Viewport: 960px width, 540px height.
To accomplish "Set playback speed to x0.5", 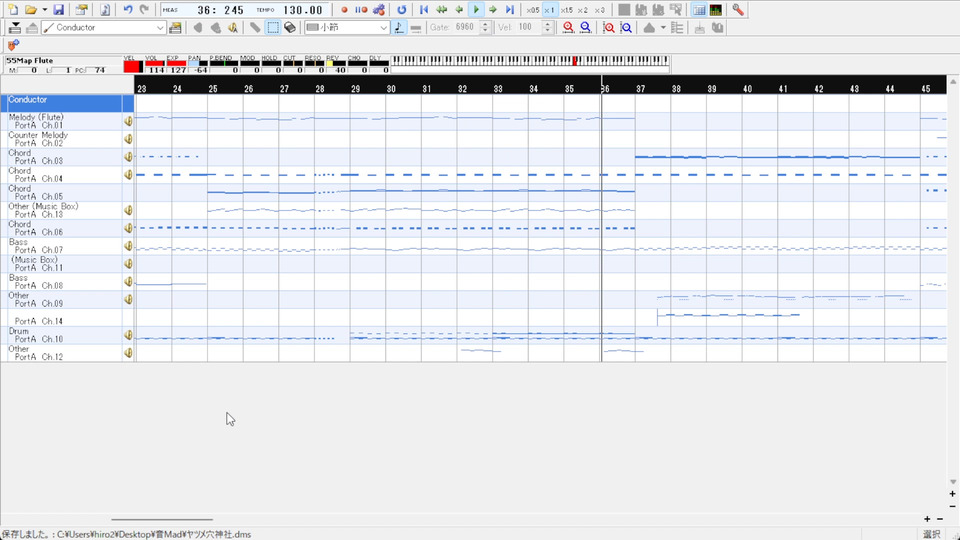I will [533, 10].
